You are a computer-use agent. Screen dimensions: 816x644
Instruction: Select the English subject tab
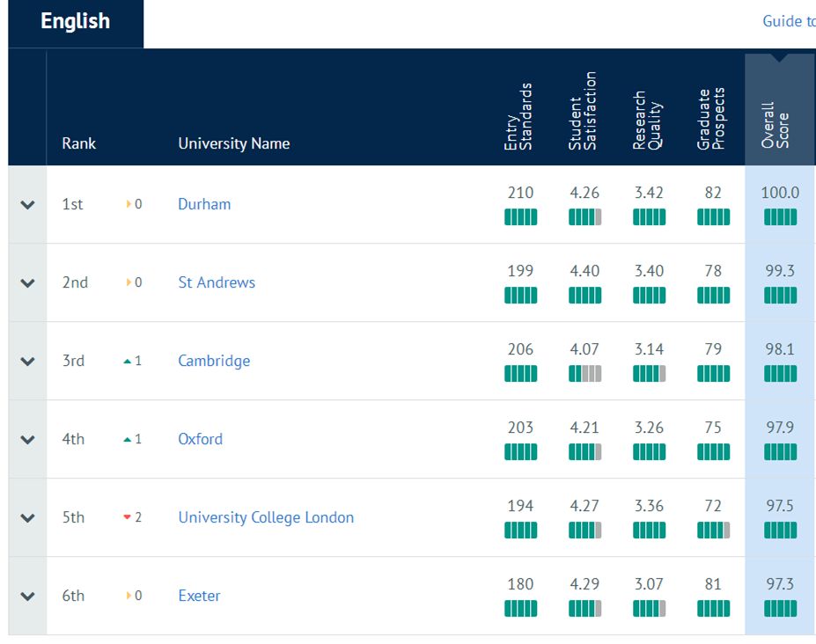pyautogui.click(x=75, y=22)
